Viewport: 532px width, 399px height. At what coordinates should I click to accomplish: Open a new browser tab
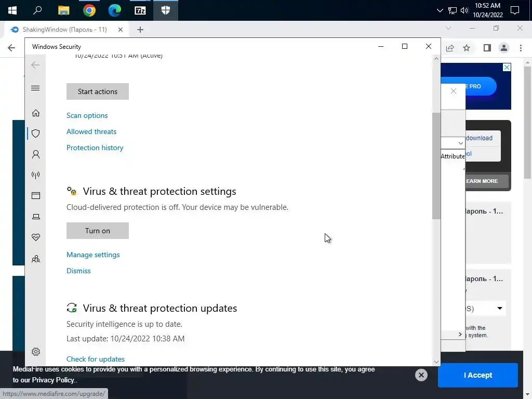coord(140,30)
